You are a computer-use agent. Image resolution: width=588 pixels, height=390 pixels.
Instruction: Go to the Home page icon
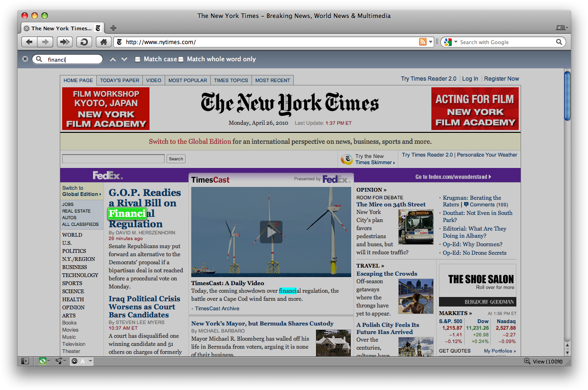103,42
